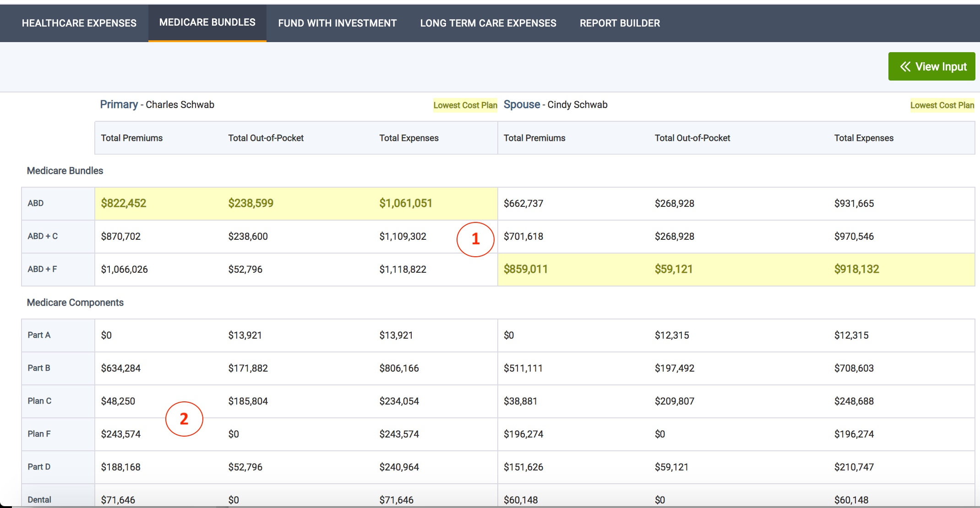Click the spouse $970,546 total expenses
Screen dimensions: 980x508
pyautogui.click(x=854, y=236)
